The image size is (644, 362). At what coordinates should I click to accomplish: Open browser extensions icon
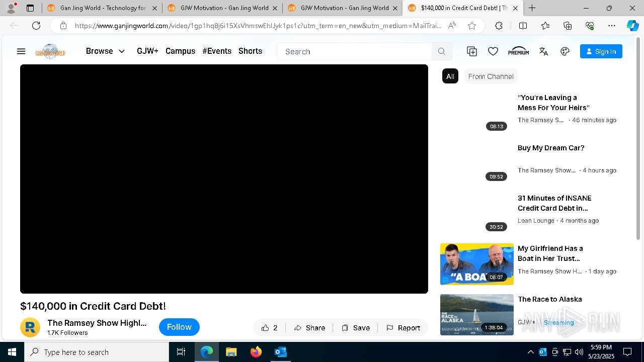coord(499,26)
